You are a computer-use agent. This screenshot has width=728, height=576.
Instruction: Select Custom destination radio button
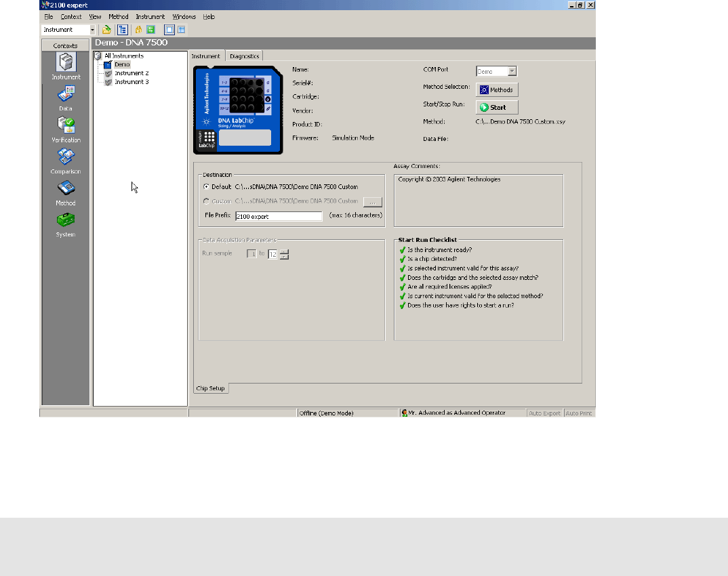[x=206, y=201]
